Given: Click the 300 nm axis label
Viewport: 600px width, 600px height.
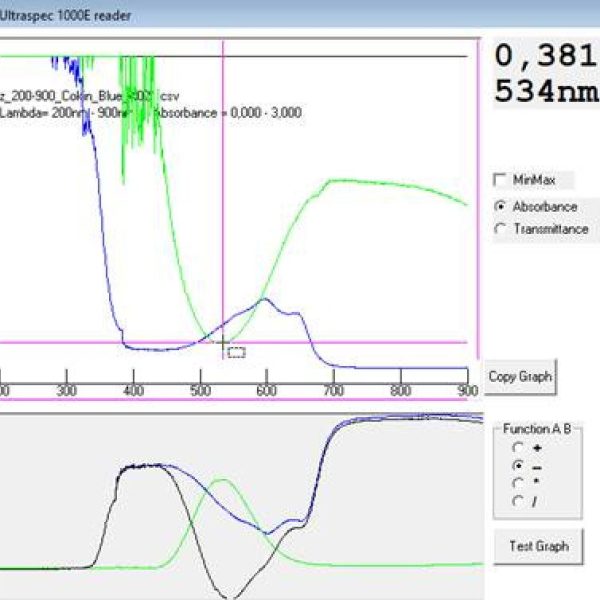Looking at the screenshot, I should [x=67, y=391].
